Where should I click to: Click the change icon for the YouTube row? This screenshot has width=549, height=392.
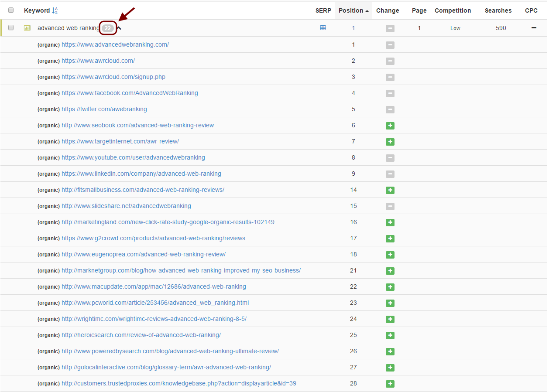click(390, 158)
